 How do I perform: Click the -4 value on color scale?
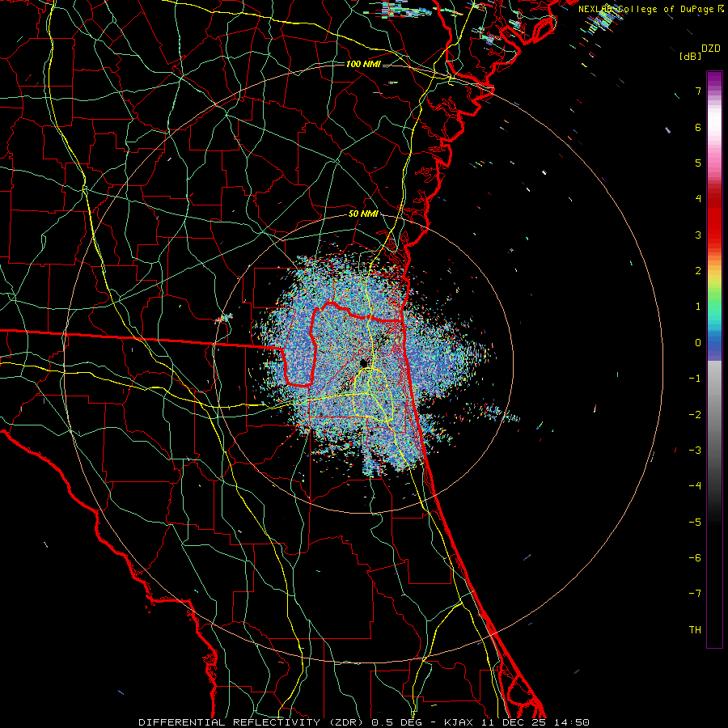695,485
